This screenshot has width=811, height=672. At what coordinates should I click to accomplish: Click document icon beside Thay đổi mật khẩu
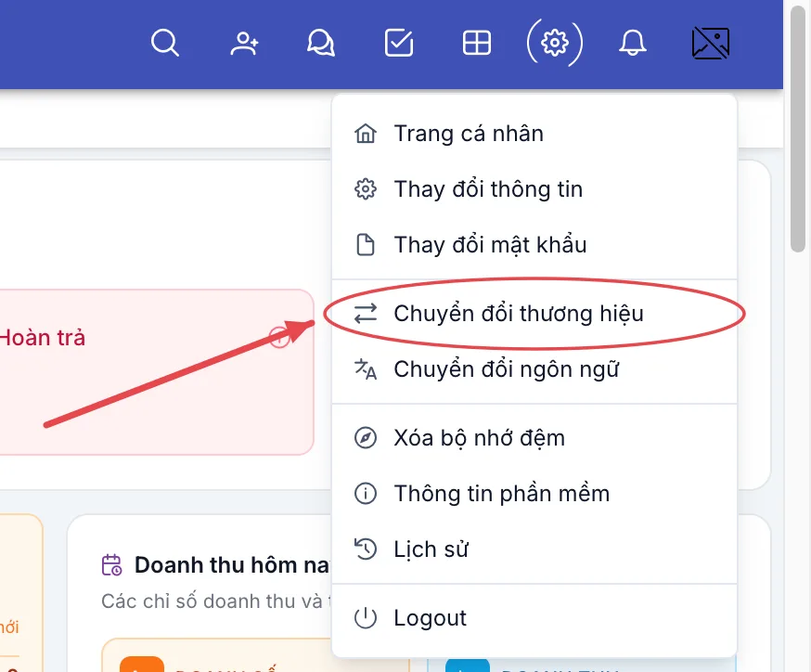point(366,245)
